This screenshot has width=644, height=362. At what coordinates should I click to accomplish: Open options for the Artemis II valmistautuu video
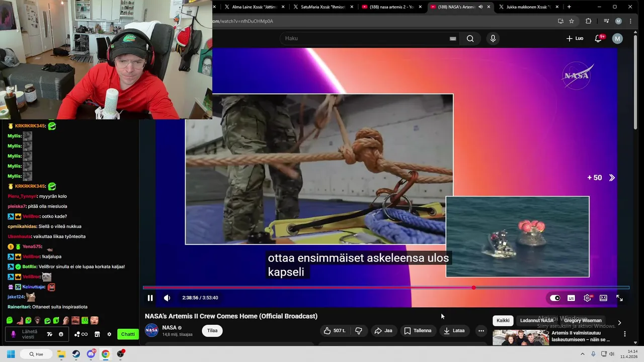pyautogui.click(x=625, y=334)
